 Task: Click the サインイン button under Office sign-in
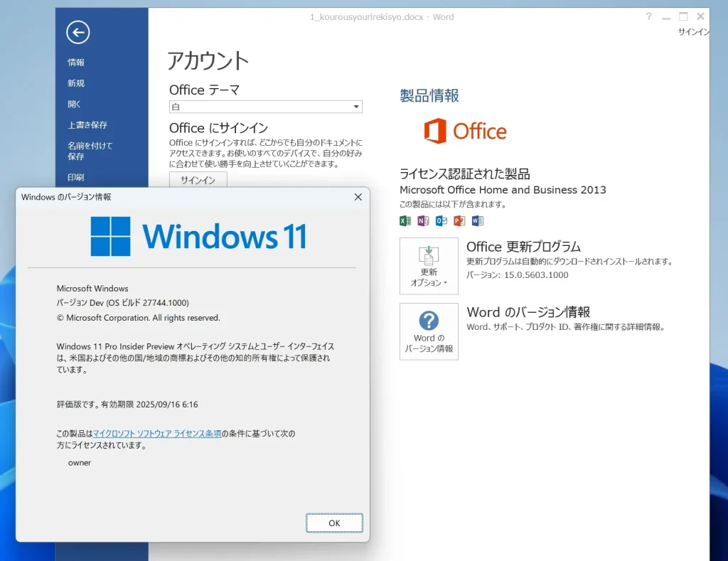(x=198, y=180)
